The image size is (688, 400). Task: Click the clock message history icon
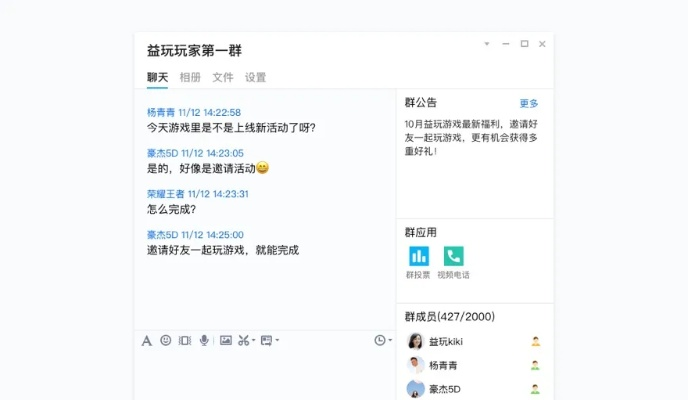(380, 340)
